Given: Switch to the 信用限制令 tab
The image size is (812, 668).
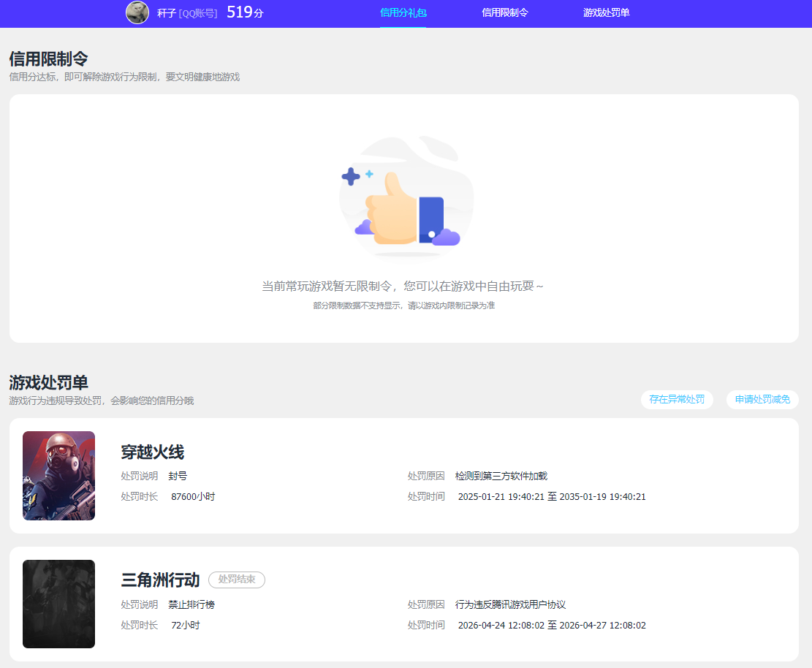Looking at the screenshot, I should point(505,12).
